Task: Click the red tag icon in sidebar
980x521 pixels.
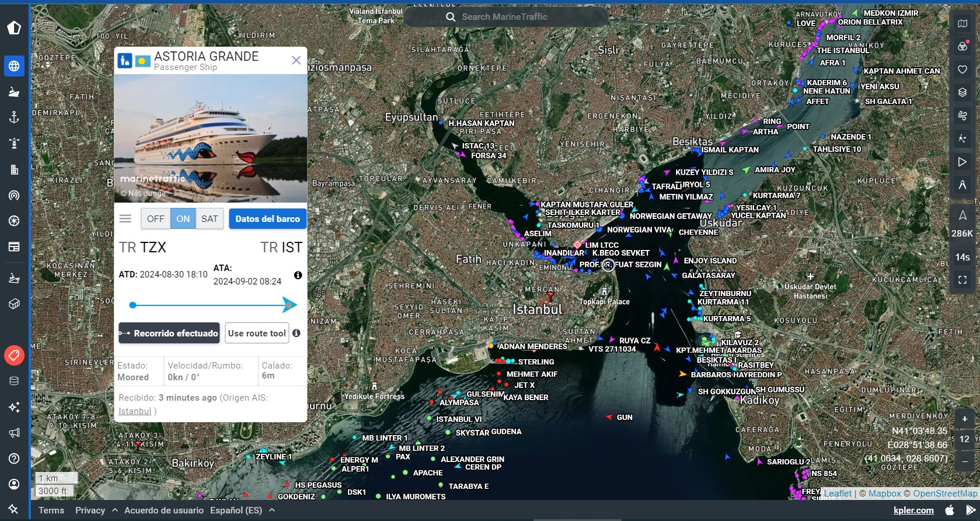Action: click(x=14, y=355)
